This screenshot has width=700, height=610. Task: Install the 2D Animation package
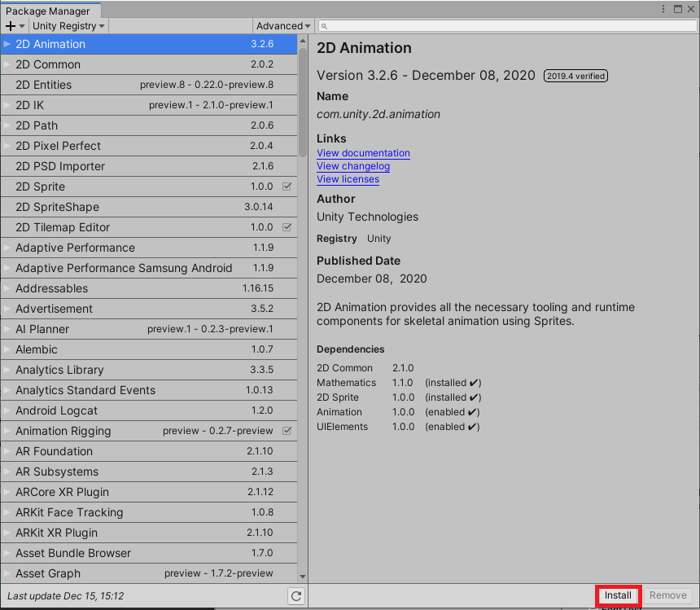(618, 595)
